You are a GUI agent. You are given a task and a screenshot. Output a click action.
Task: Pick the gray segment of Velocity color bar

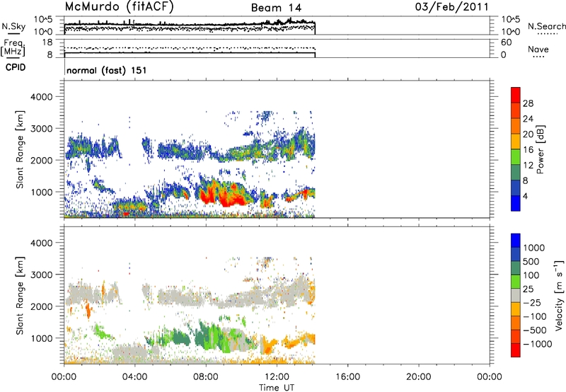pyautogui.click(x=516, y=295)
